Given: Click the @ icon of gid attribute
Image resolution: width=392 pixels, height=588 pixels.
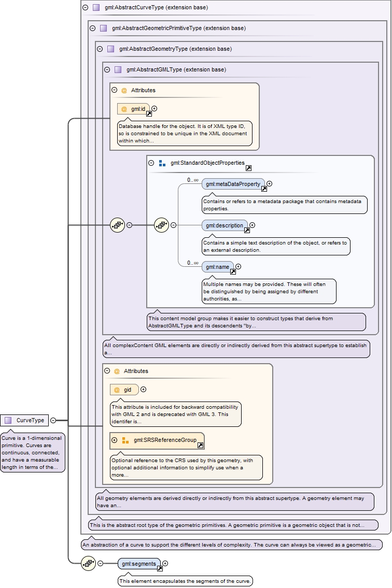Looking at the screenshot, I should coord(117,390).
